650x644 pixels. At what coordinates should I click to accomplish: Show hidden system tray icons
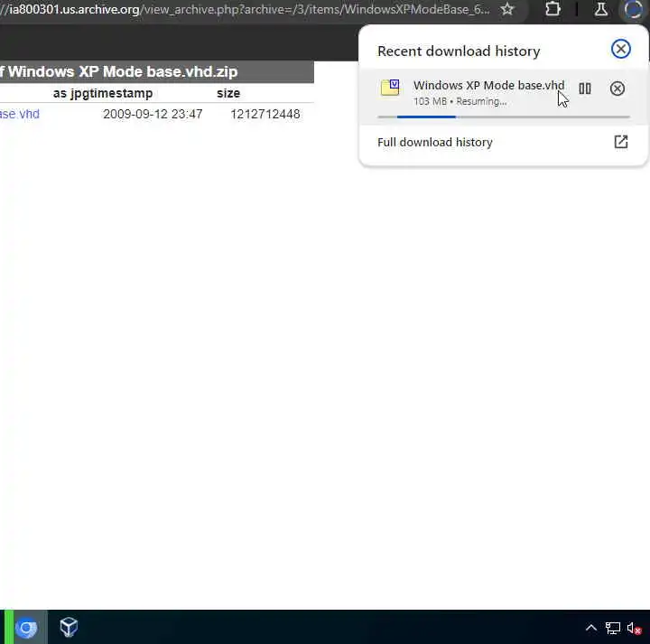[x=591, y=628]
